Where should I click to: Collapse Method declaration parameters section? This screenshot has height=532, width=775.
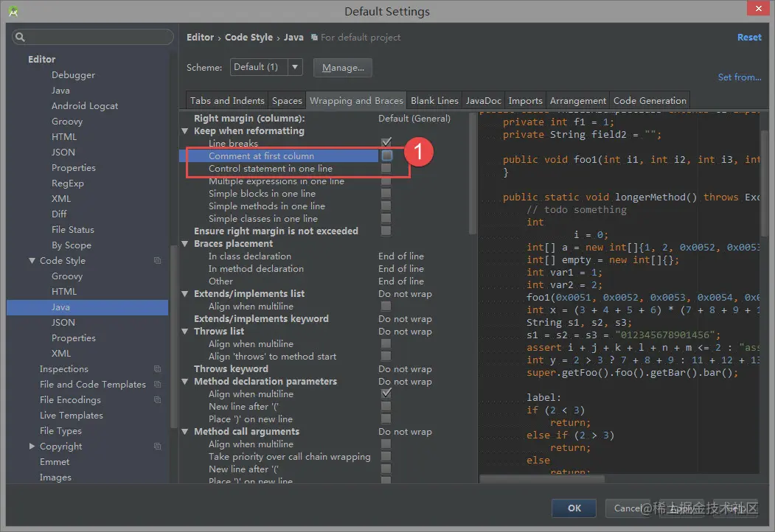click(185, 382)
